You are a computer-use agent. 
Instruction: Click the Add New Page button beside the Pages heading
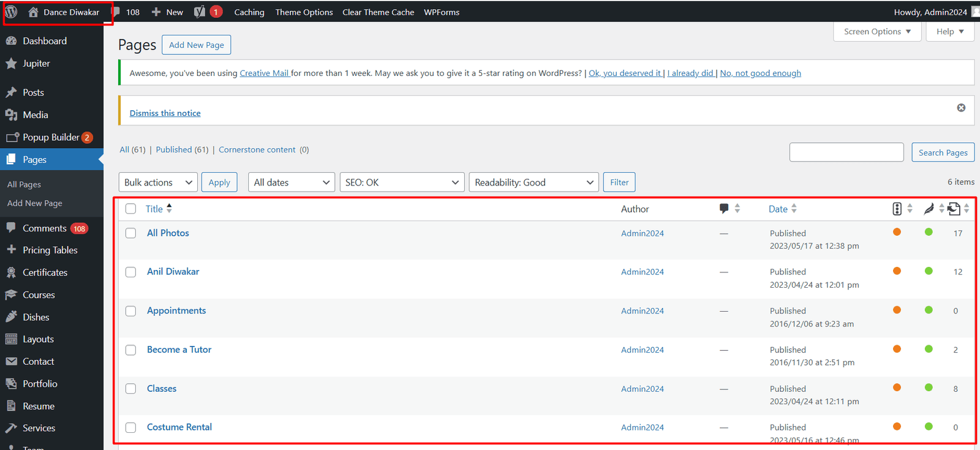tap(196, 45)
